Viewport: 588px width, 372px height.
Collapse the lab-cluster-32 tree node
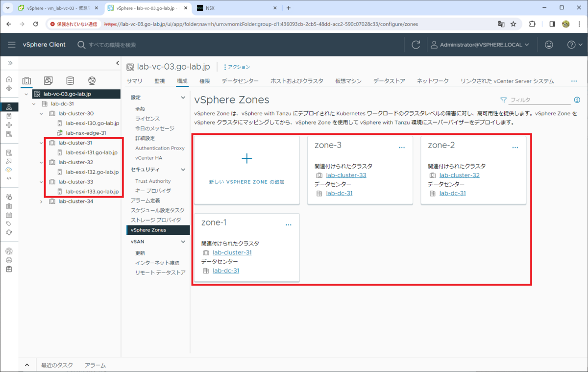[41, 162]
